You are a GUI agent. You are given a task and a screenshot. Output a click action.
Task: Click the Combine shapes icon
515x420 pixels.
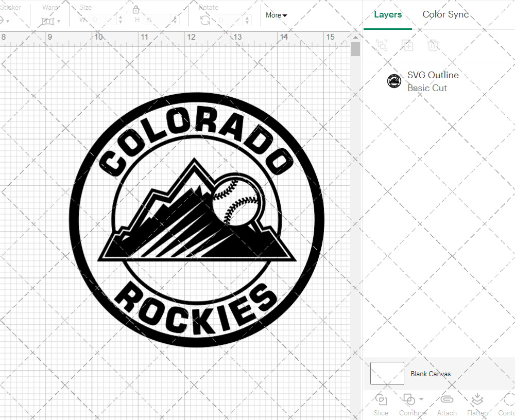pyautogui.click(x=409, y=399)
